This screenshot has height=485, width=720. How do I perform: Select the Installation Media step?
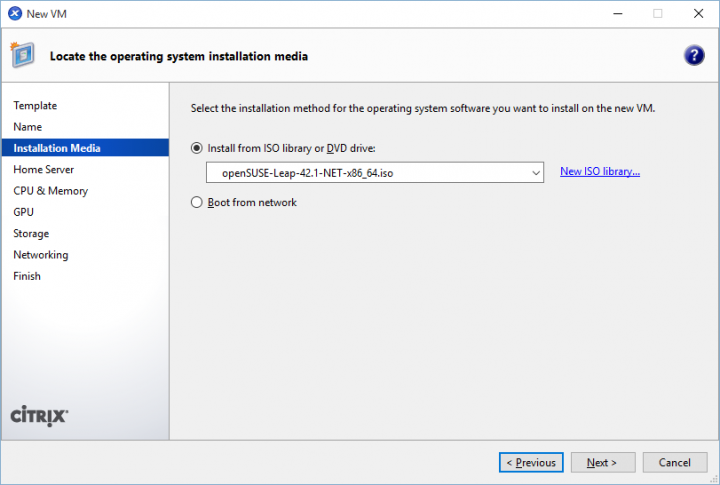(x=57, y=148)
